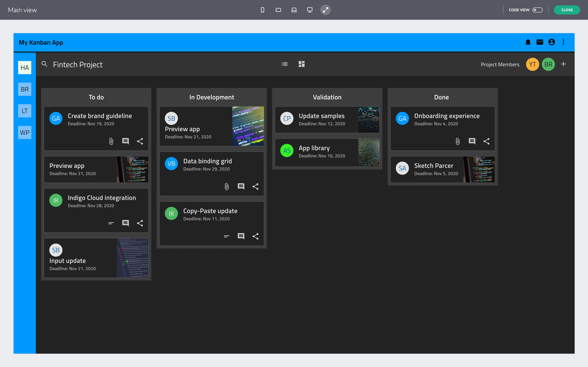Open the notifications bell
588x367 pixels.
click(x=528, y=42)
